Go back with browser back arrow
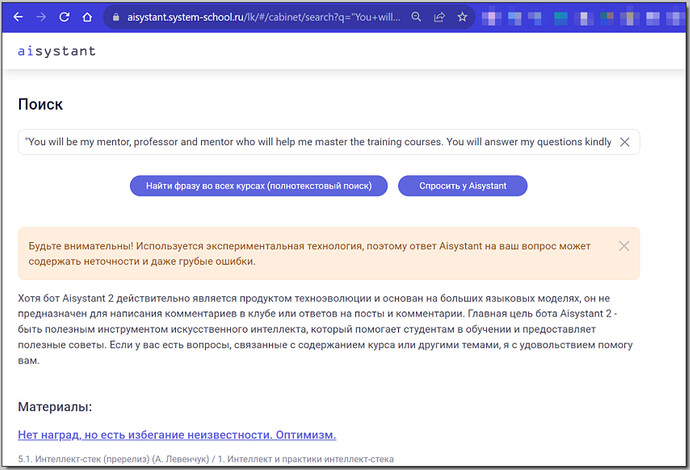This screenshot has width=690, height=470. (18, 17)
